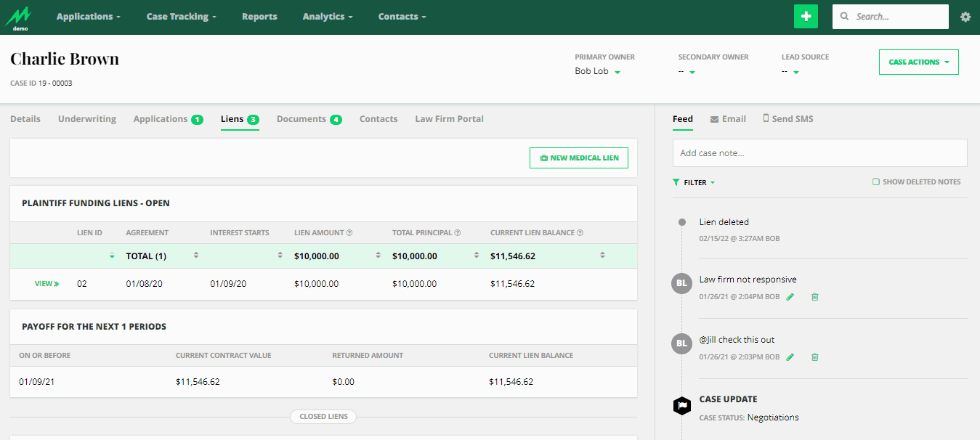Toggle the Closed Liens section divider
The image size is (980, 440).
[323, 417]
